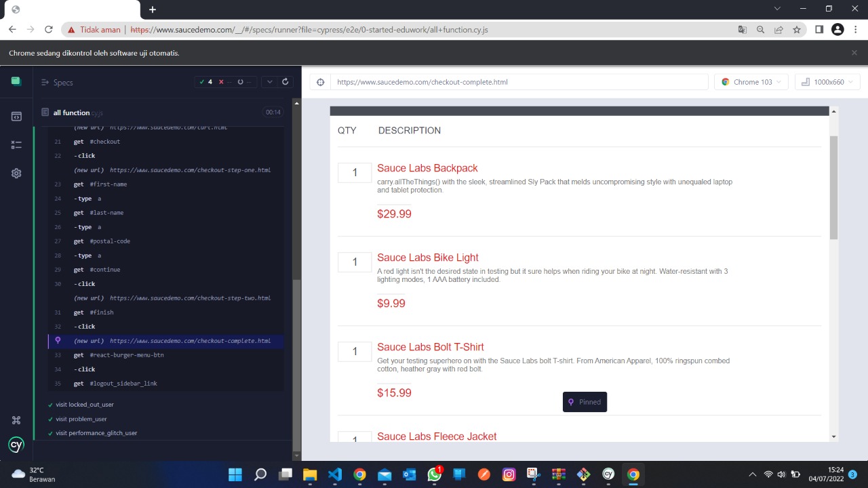Reload the browser page

[x=48, y=30]
